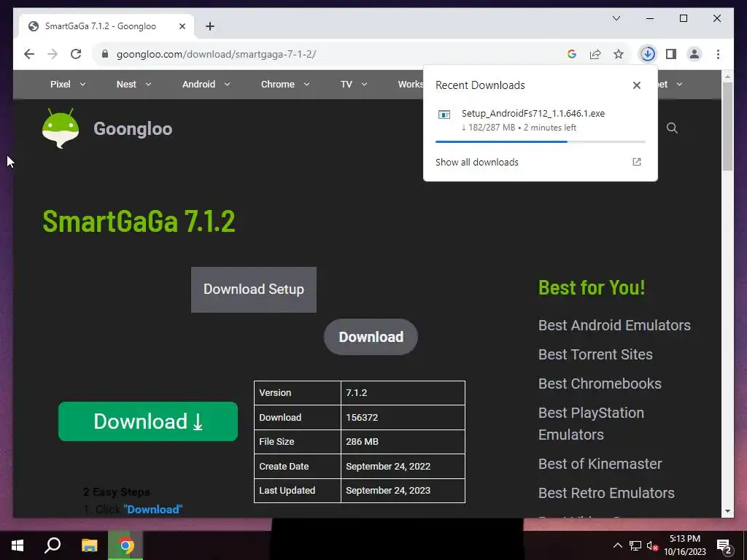Expand the TV dropdown chevron
747x560 pixels.
pos(364,85)
